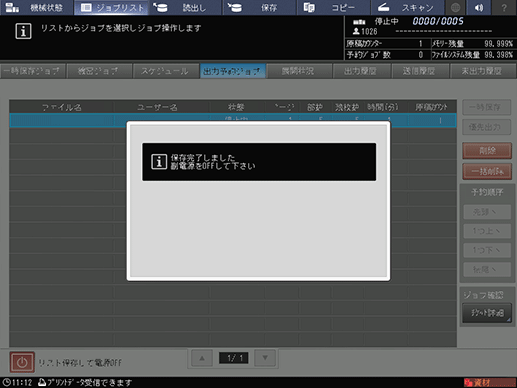Image resolution: width=517 pixels, height=388 pixels.
Task: Switch to スキャン scan mode
Action: pyautogui.click(x=407, y=7)
